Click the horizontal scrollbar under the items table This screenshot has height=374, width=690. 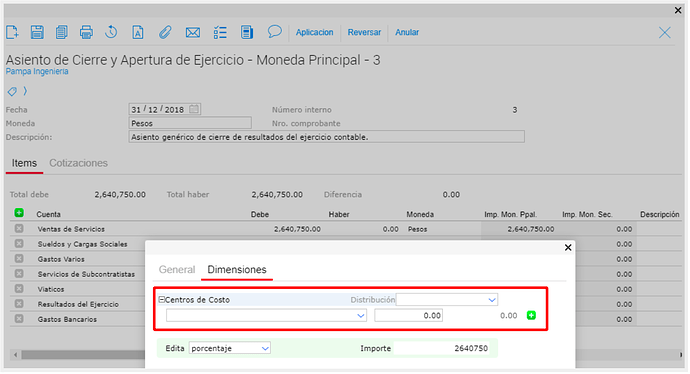pos(84,354)
